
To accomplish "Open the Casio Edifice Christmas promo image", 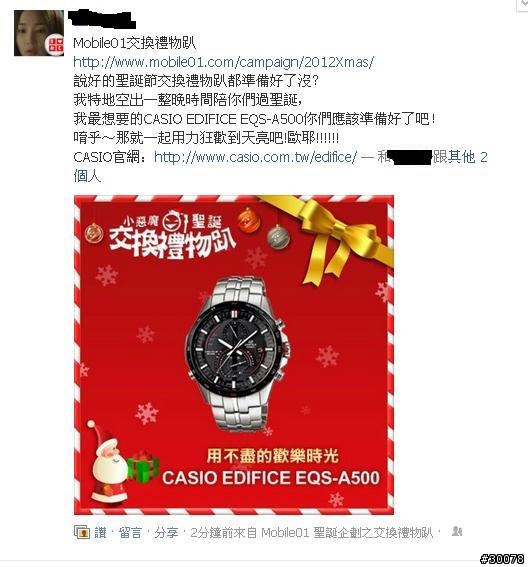I will 234,355.
